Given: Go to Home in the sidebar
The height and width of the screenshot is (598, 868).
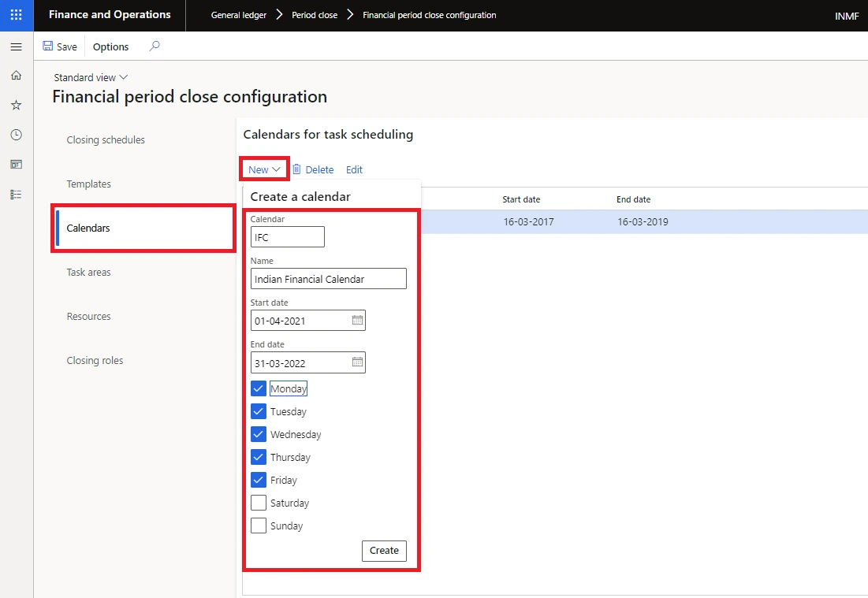Looking at the screenshot, I should tap(16, 75).
